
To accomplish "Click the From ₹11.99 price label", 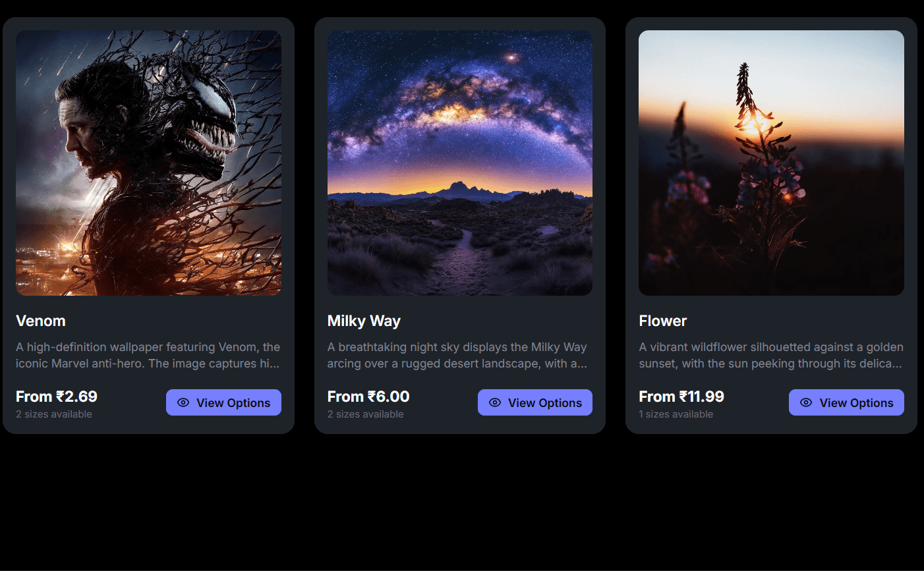I will (x=681, y=396).
